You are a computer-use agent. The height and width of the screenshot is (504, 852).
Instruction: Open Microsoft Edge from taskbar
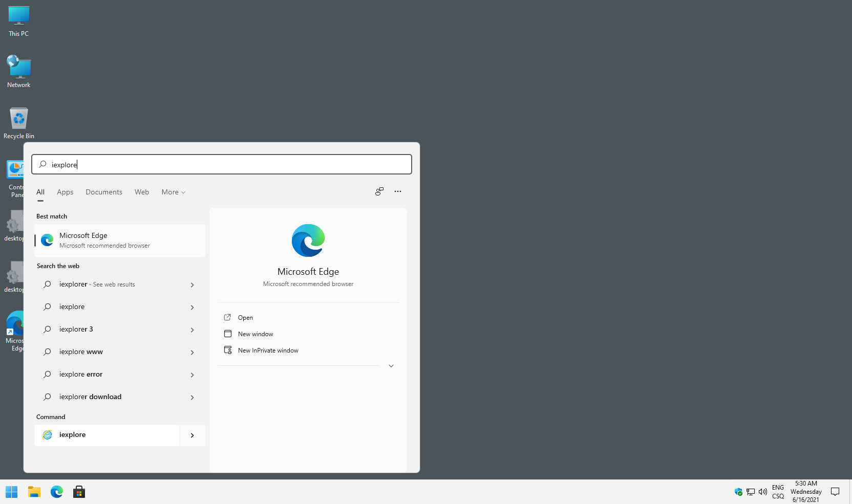tap(56, 492)
